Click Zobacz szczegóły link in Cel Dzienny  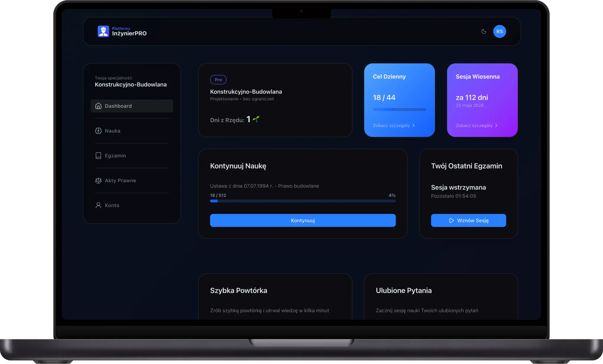(391, 126)
